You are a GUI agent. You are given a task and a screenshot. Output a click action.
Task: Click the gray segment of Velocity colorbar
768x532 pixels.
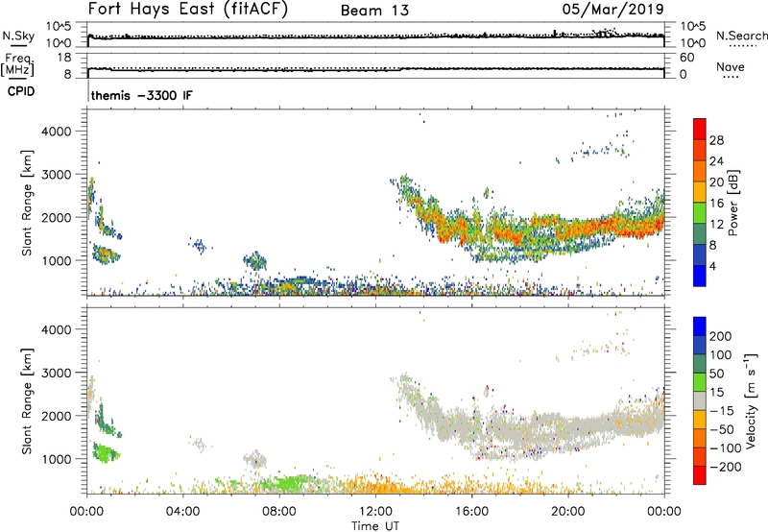coord(700,401)
